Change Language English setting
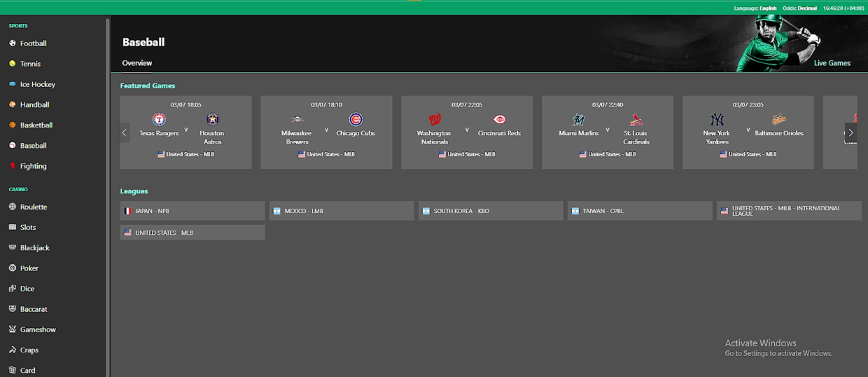 (755, 8)
